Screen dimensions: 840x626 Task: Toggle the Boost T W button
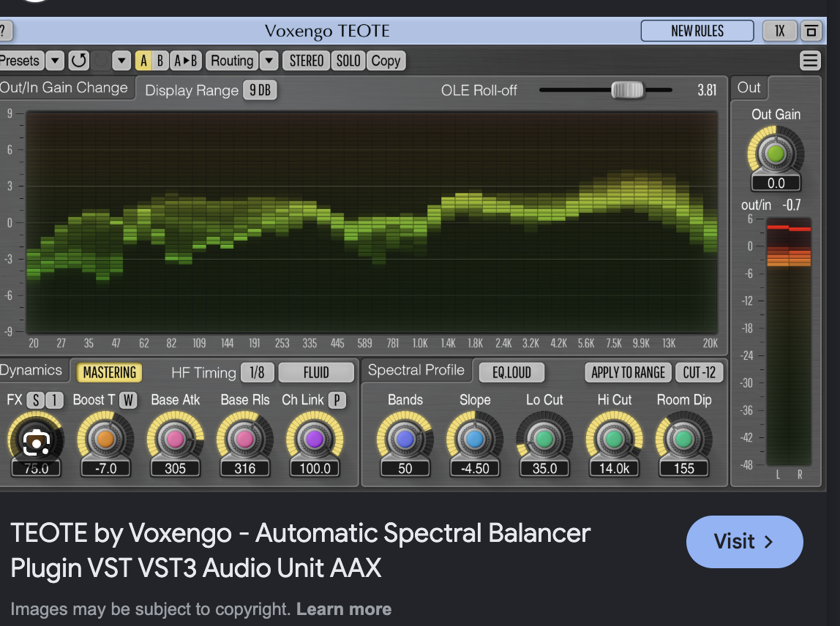(128, 400)
